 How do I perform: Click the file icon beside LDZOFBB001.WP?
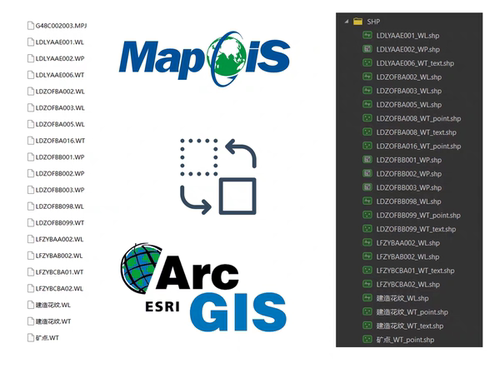coord(30,157)
